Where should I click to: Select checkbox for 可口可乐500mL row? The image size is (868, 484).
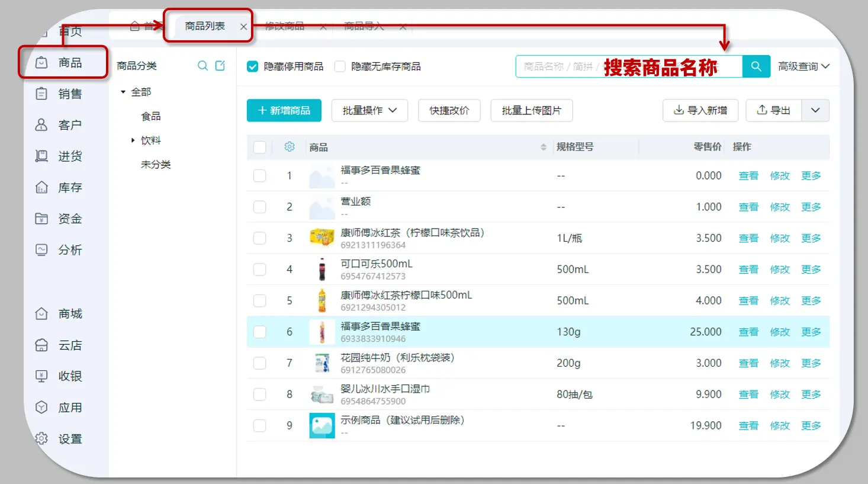260,270
